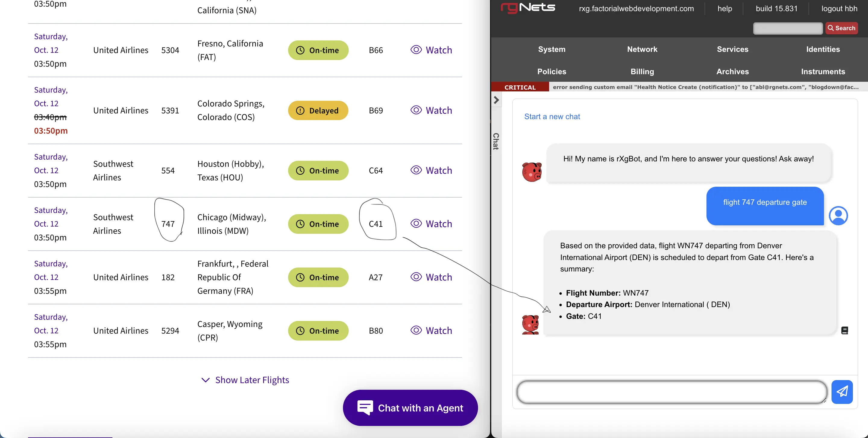Select gate C41 cell
868x438 pixels.
click(x=376, y=224)
